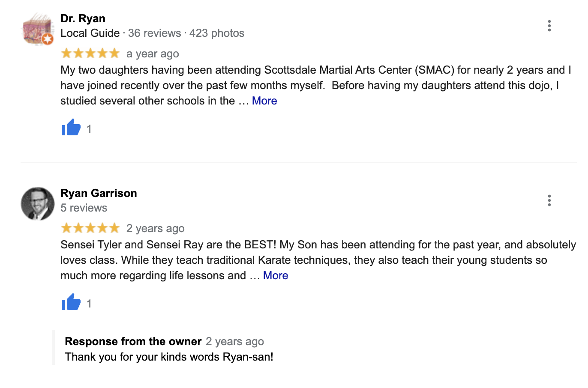Image resolution: width=588 pixels, height=388 pixels.
Task: Click the five-star rating on Dr. Ryan's review
Action: point(90,54)
